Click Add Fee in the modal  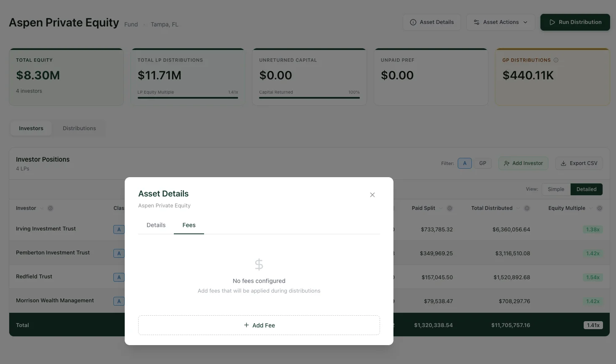pos(259,325)
